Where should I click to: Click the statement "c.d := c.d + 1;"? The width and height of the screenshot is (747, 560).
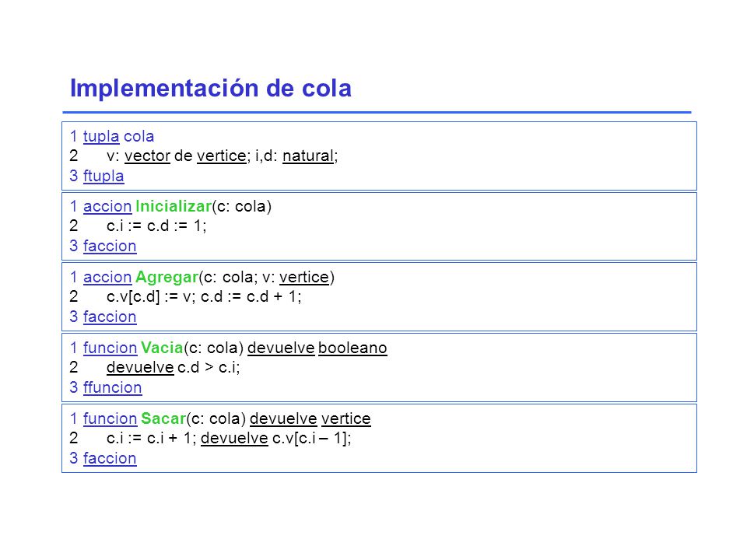coord(251,296)
